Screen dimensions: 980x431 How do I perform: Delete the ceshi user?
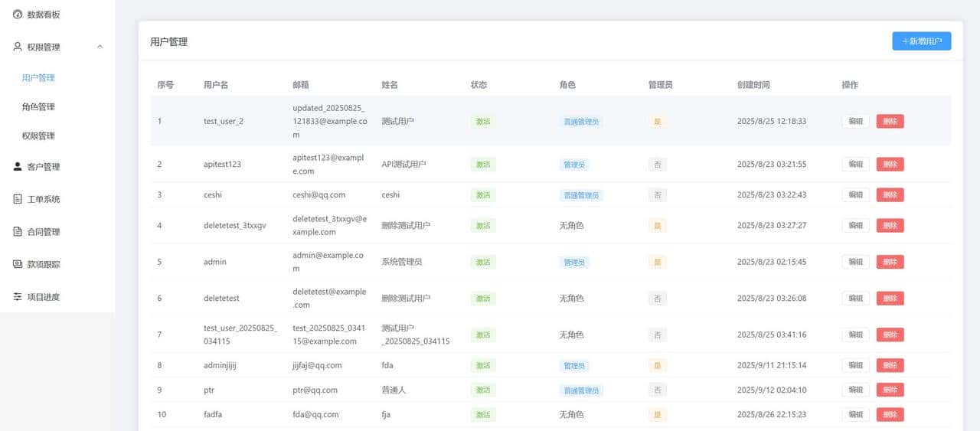890,194
